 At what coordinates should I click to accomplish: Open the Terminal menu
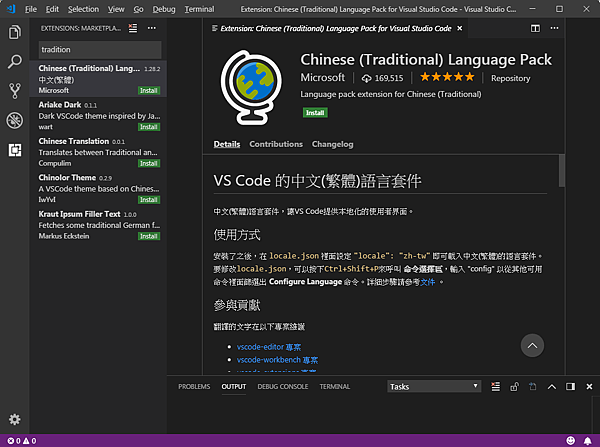(199, 9)
